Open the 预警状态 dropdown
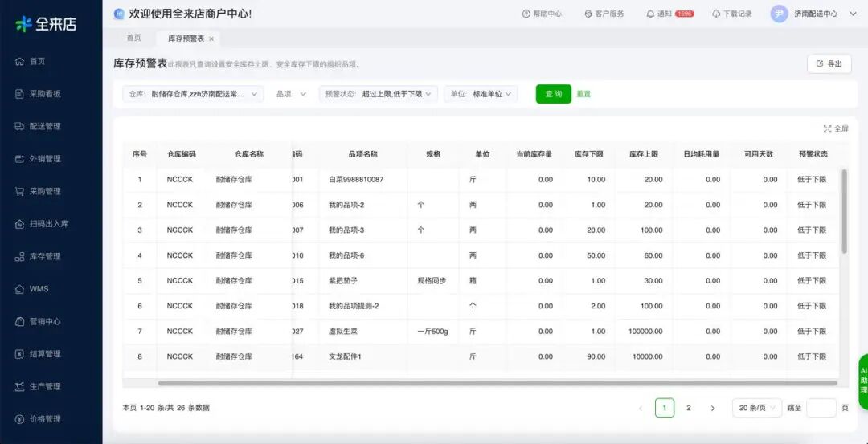The width and height of the screenshot is (868, 444). [x=379, y=94]
